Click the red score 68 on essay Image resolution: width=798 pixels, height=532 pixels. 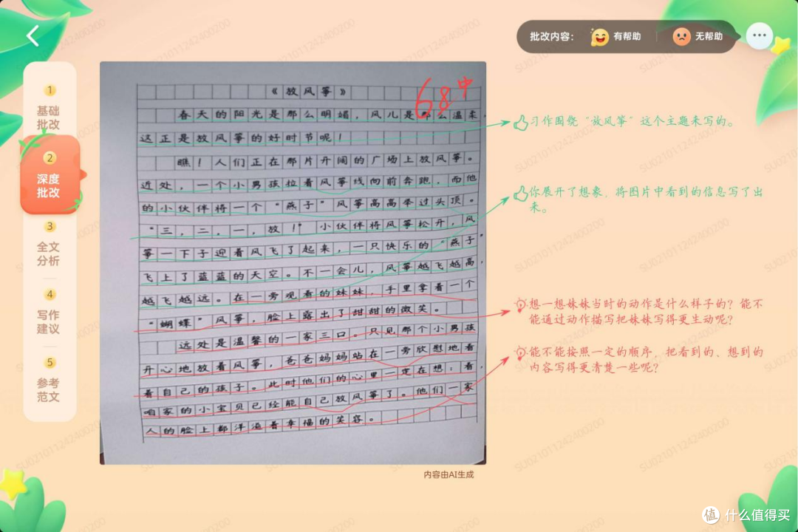coord(434,100)
